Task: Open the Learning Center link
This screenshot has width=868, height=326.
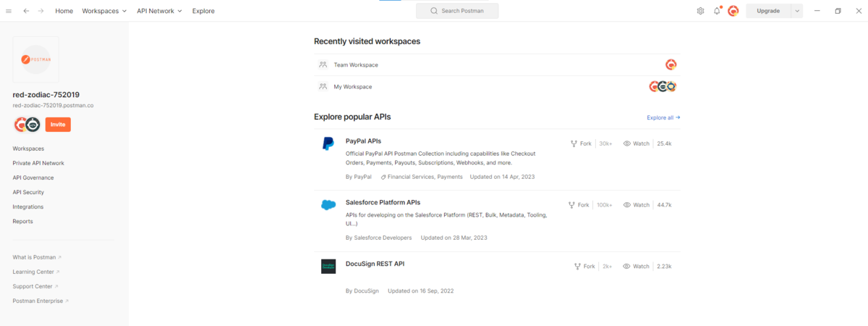Action: (x=36, y=272)
